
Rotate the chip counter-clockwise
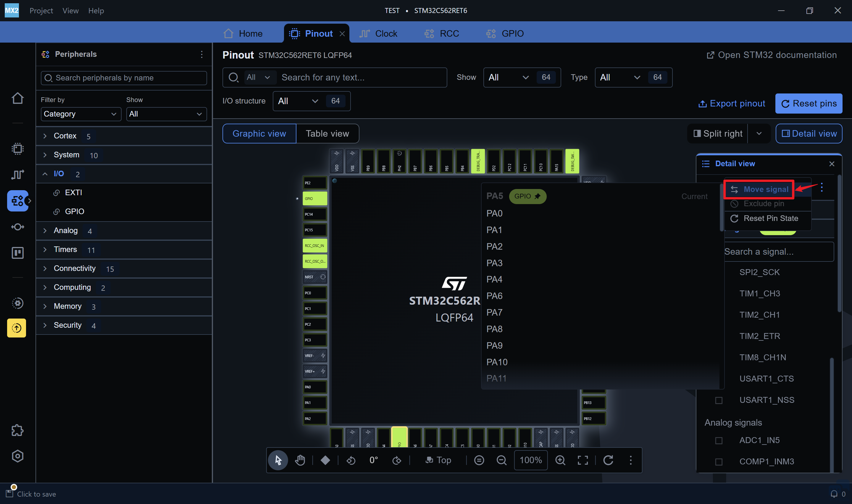(351, 460)
